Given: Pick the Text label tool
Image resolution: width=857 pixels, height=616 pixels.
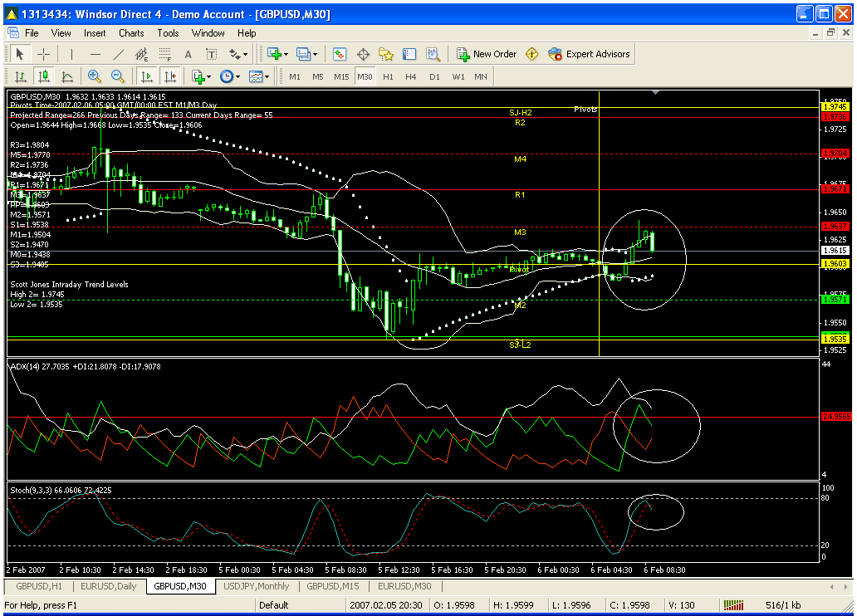Looking at the screenshot, I should tap(211, 54).
